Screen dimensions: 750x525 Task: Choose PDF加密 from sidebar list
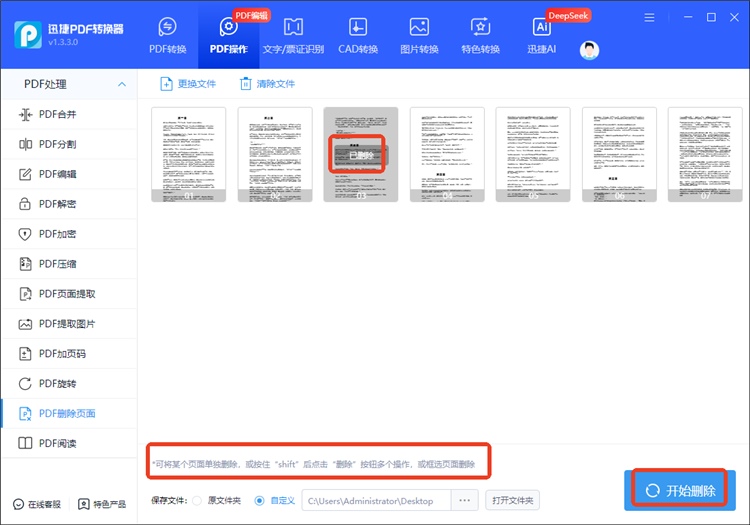coord(70,234)
